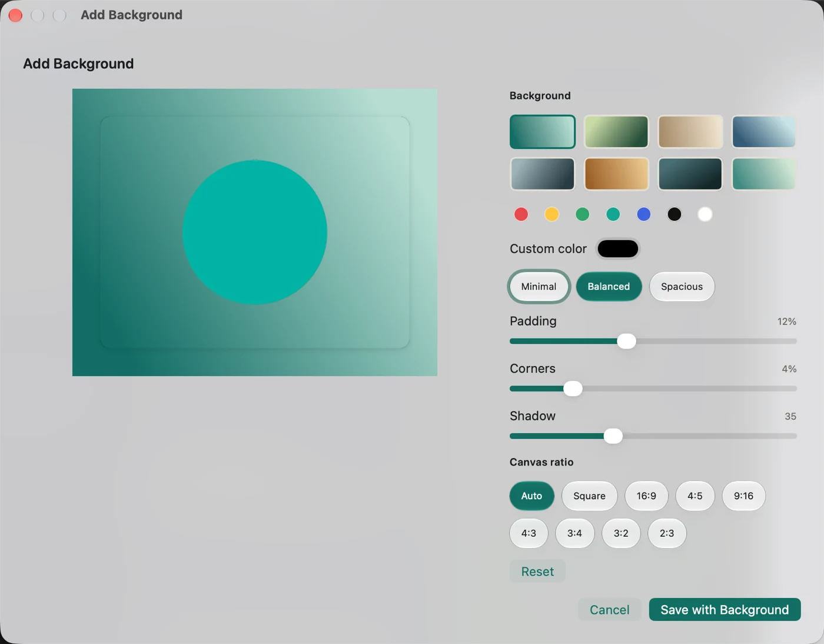Choose the green solid color dot

tap(582, 214)
